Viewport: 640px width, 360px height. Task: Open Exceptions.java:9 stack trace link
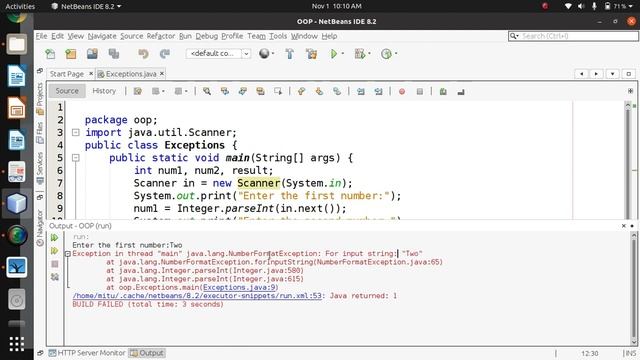pyautogui.click(x=240, y=287)
